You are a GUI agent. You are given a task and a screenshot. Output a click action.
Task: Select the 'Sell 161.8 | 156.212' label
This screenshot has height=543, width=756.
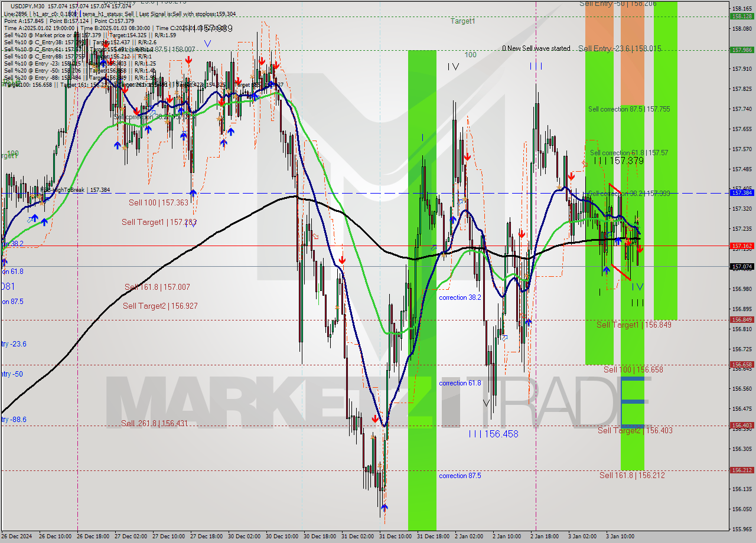(x=632, y=475)
